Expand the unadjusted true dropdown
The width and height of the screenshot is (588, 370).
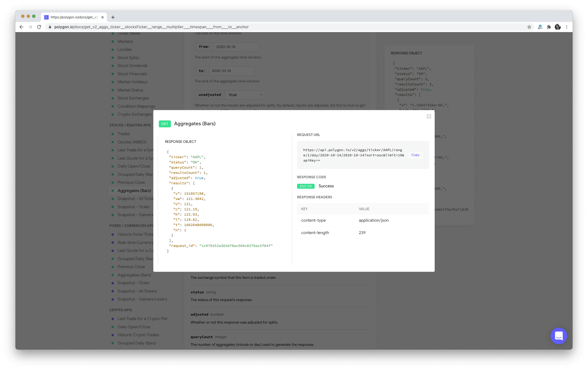(245, 95)
